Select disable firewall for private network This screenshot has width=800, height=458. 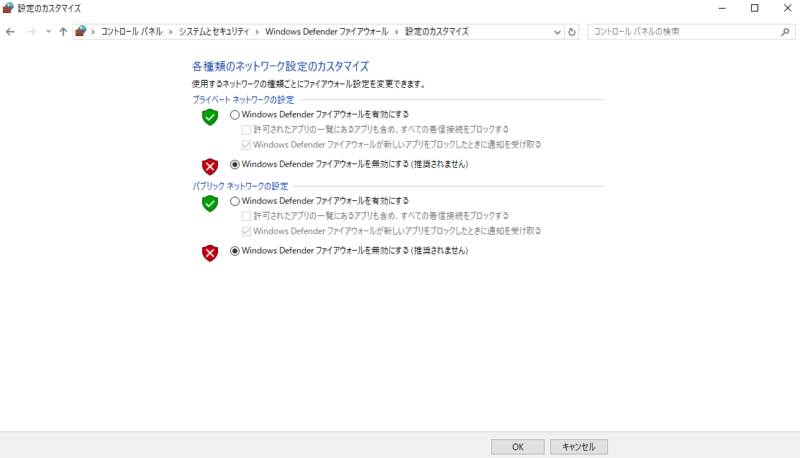[235, 164]
